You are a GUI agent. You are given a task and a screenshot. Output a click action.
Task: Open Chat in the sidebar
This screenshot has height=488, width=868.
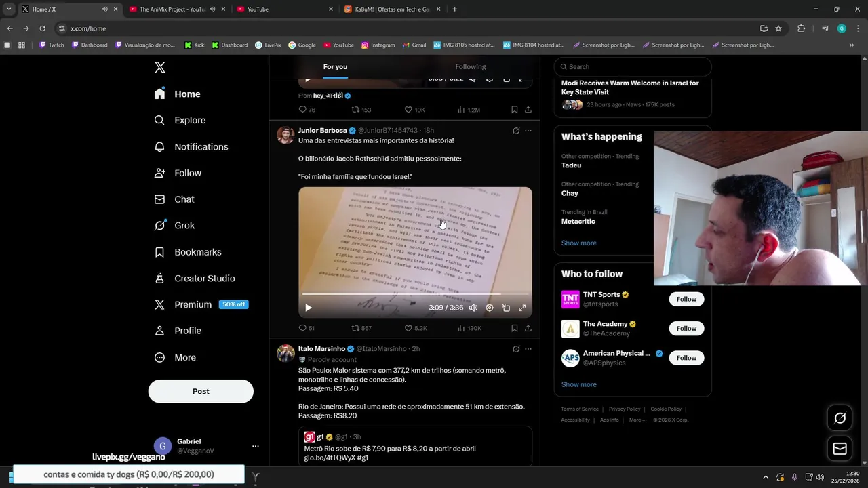[174, 199]
